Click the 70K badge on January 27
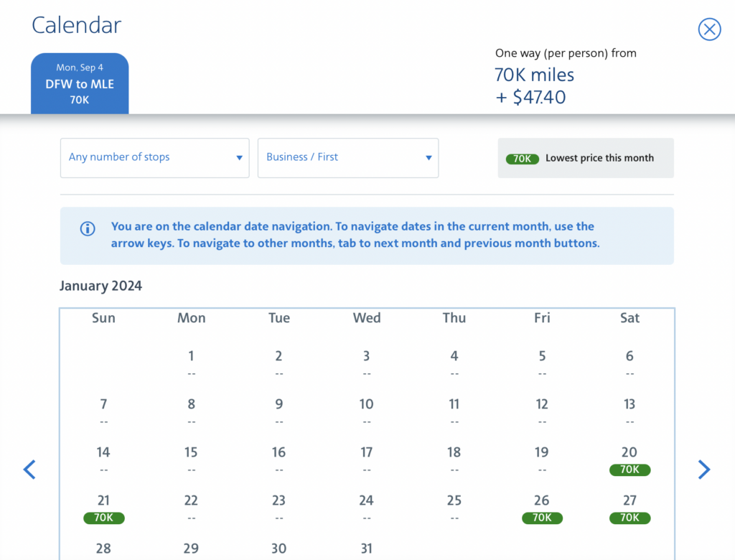735x560 pixels. click(x=629, y=518)
